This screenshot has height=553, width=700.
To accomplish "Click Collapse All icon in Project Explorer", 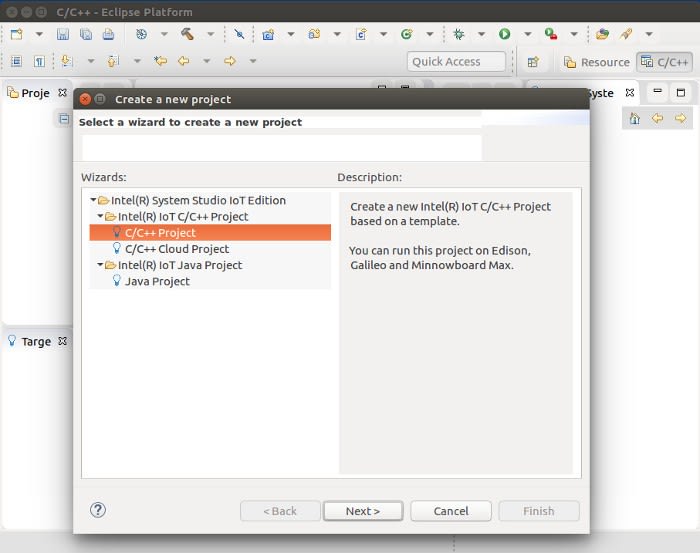I will click(64, 119).
